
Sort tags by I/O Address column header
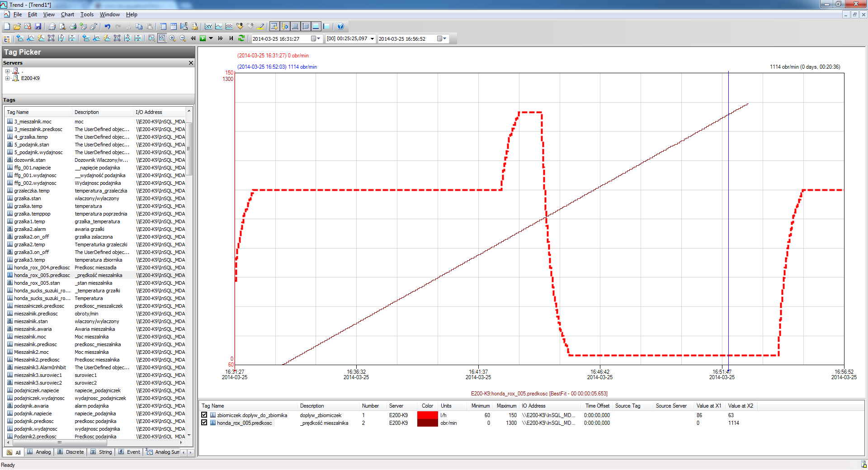pyautogui.click(x=160, y=112)
